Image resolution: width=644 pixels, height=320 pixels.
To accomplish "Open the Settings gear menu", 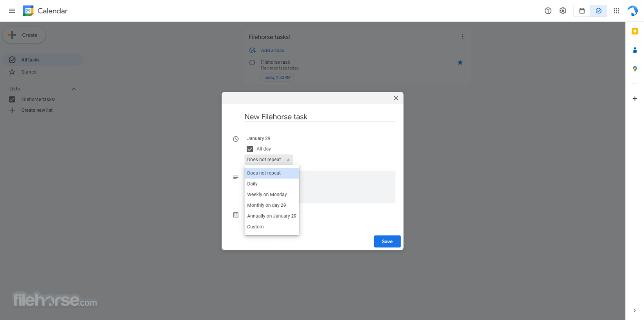I will pos(563,11).
